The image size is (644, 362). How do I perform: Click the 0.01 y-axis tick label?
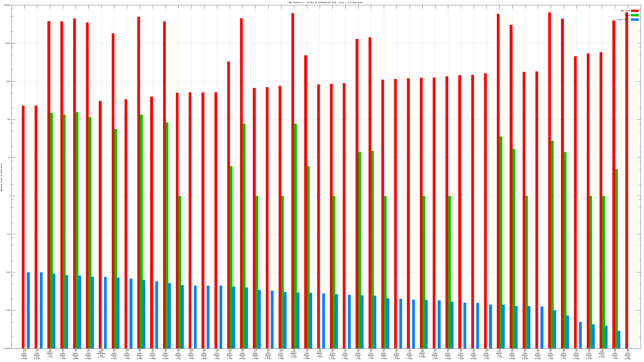[9, 272]
